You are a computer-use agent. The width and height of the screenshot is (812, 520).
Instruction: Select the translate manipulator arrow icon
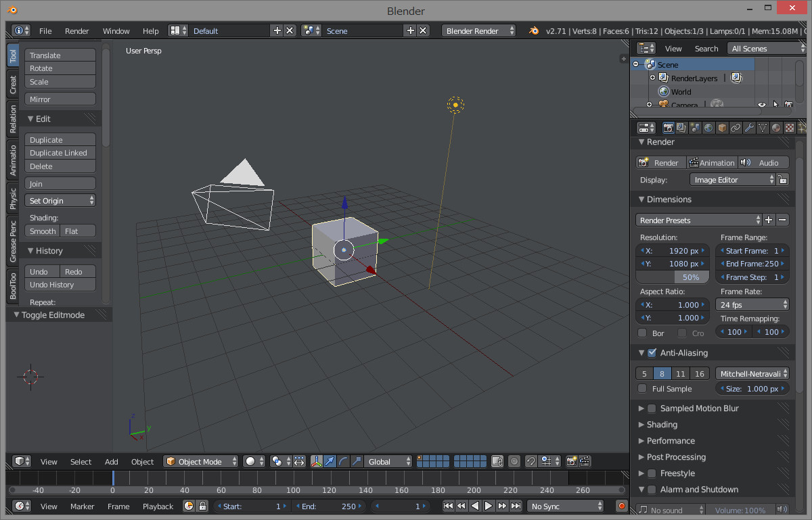point(330,461)
